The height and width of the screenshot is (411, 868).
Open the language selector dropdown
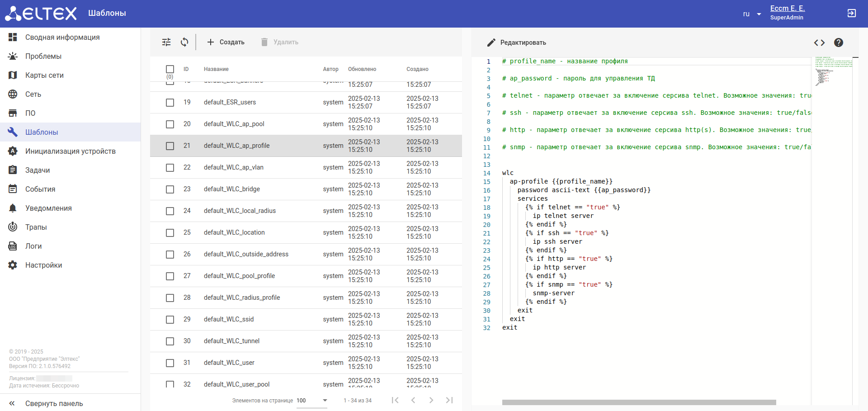(752, 14)
